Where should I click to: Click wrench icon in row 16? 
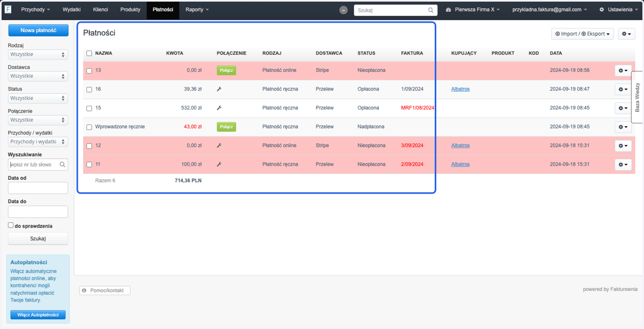coord(219,89)
